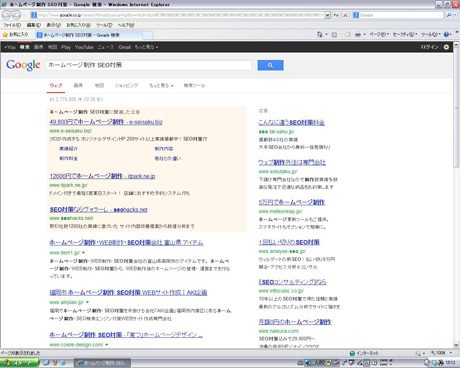Viewport: 460px width, 368px height.
Task: Open the YouTube link in top bar
Action: click(x=84, y=47)
